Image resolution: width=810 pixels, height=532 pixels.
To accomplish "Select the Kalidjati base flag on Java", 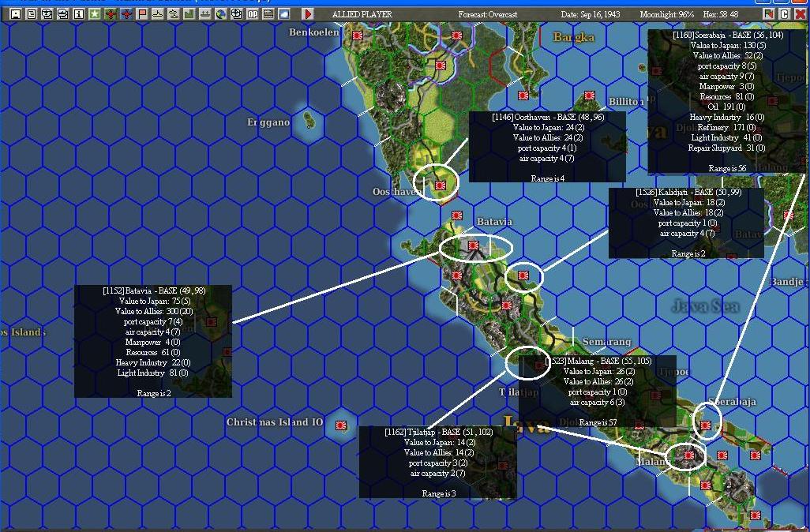I will tap(523, 275).
